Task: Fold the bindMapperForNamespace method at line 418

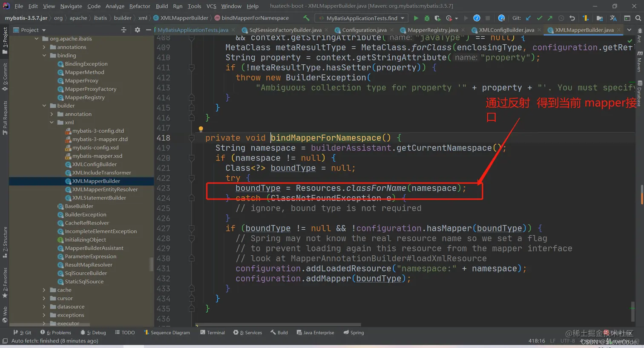Action: pos(192,138)
